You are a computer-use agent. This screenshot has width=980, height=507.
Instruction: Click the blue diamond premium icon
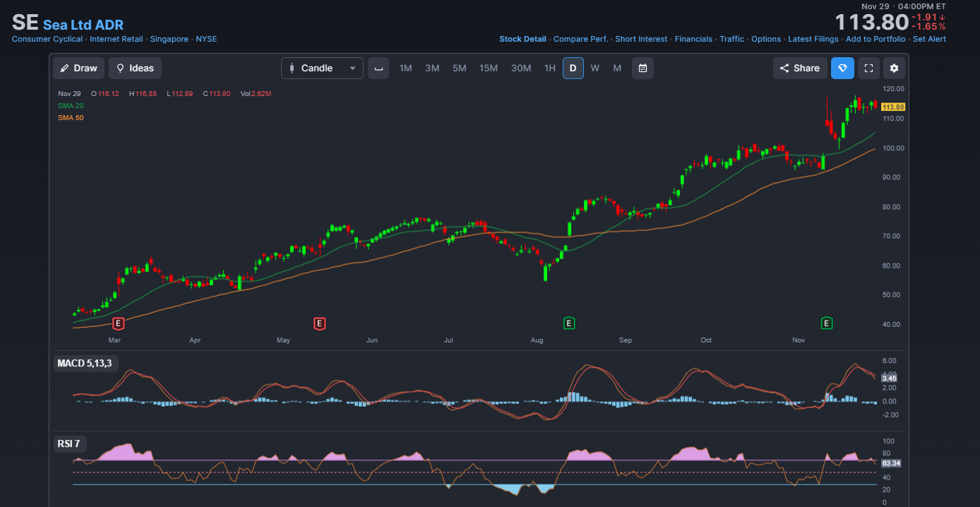click(x=842, y=68)
